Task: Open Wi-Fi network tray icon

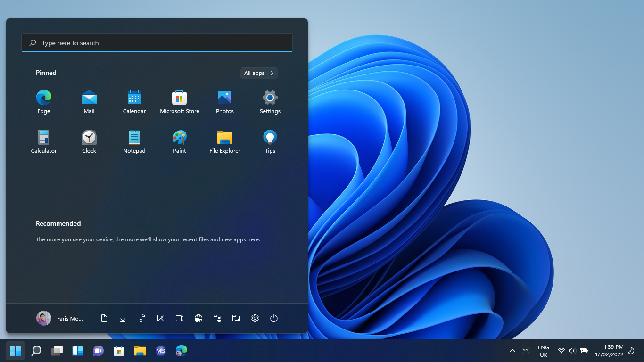Action: (x=561, y=351)
